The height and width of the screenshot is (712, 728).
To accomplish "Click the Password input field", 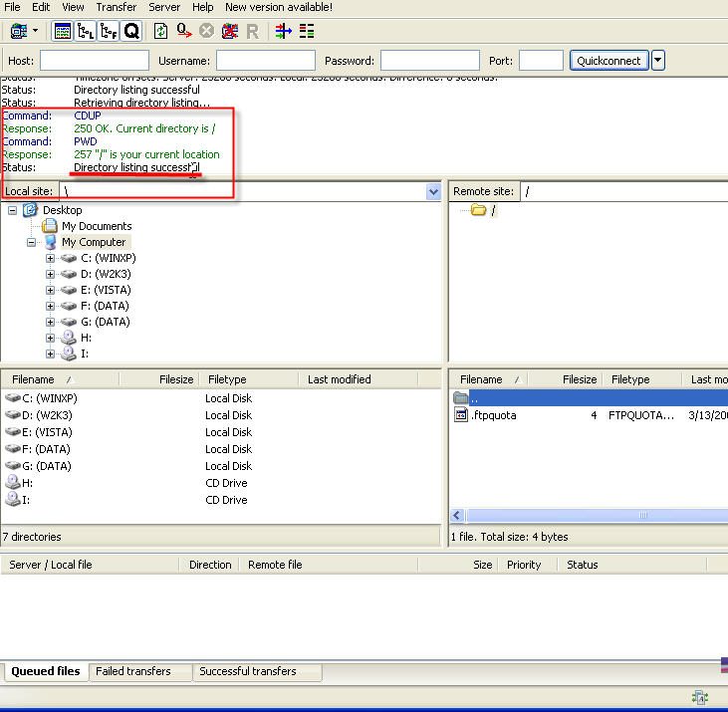I will click(430, 61).
